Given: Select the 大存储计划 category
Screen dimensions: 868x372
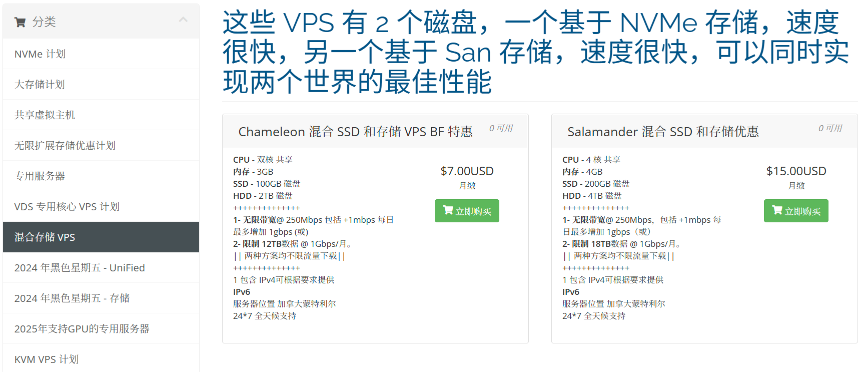Looking at the screenshot, I should [x=101, y=85].
